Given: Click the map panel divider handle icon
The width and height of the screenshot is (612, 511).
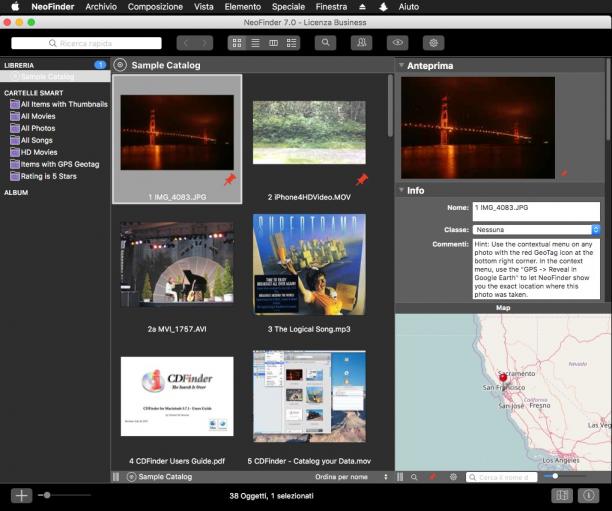Looking at the screenshot, I should [400, 477].
